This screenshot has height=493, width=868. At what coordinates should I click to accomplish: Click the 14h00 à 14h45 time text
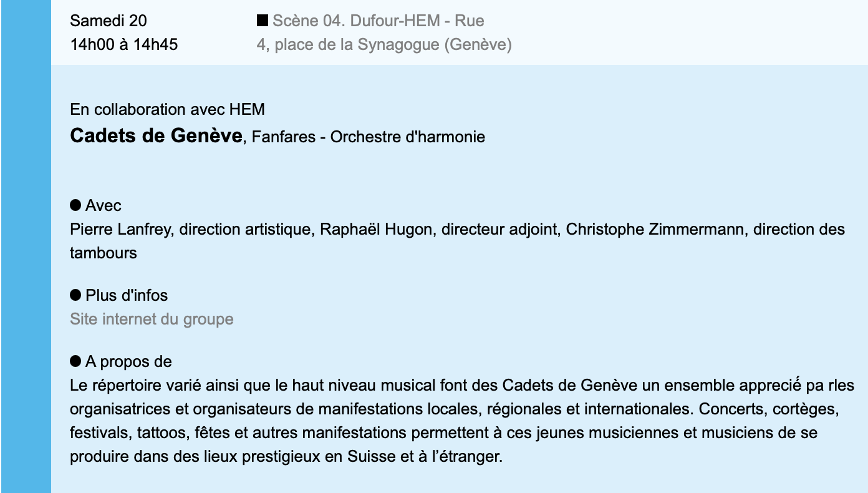click(x=124, y=45)
